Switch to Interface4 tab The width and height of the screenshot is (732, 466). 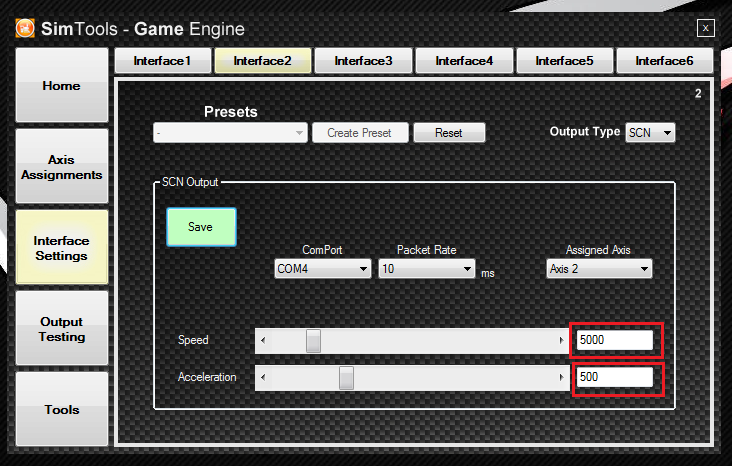click(464, 61)
